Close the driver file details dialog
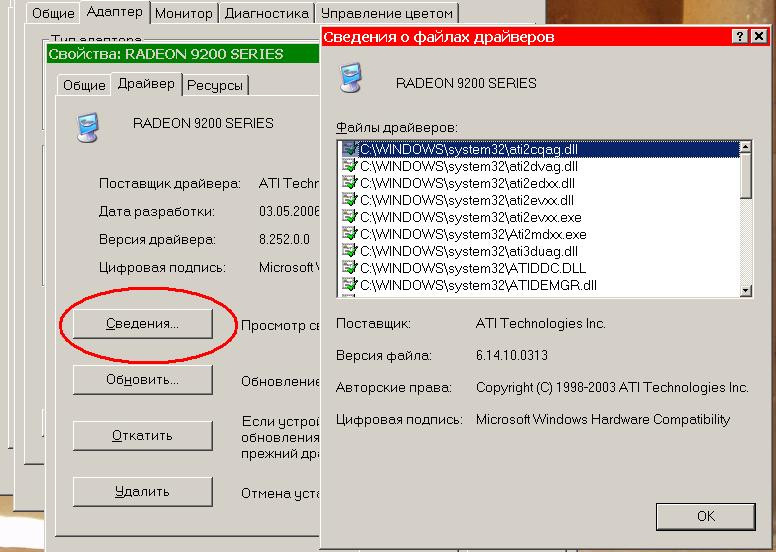Viewport: 776px width, 552px height. 758,36
